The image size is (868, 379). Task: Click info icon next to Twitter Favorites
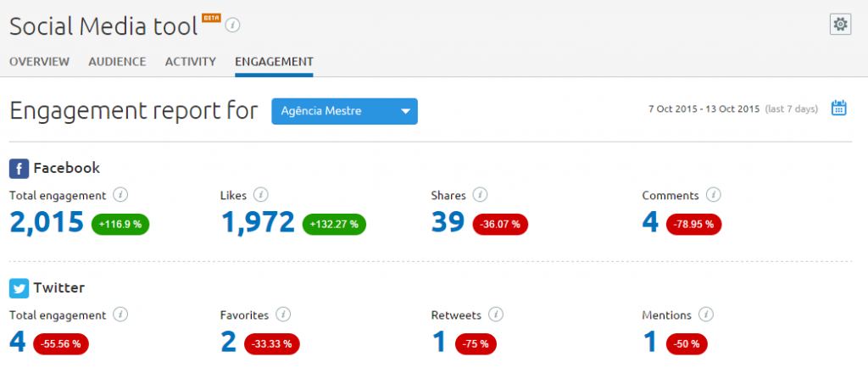(283, 315)
